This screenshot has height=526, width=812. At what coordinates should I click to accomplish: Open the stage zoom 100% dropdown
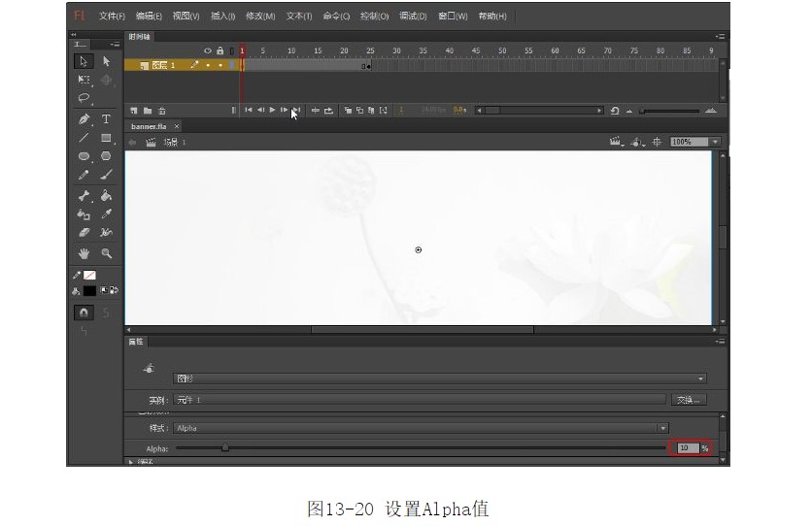[x=715, y=142]
